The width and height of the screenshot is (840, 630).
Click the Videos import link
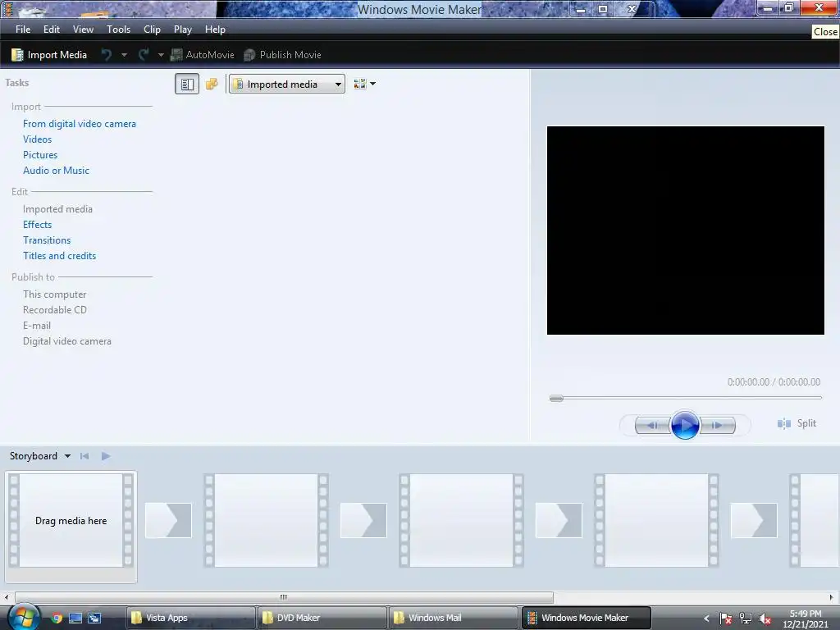[x=38, y=139]
